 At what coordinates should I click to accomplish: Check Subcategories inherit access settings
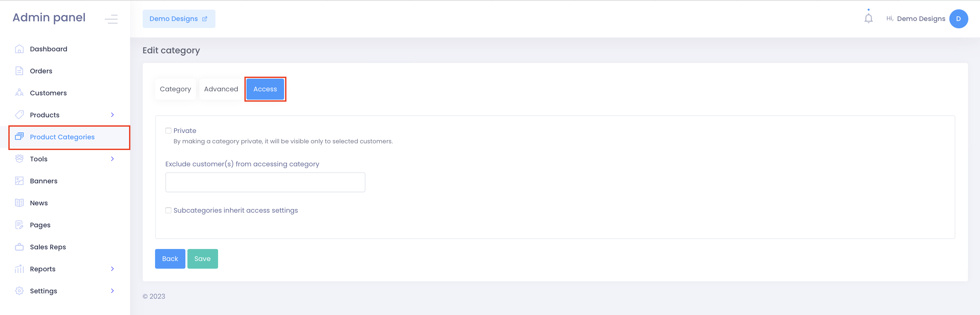[168, 210]
